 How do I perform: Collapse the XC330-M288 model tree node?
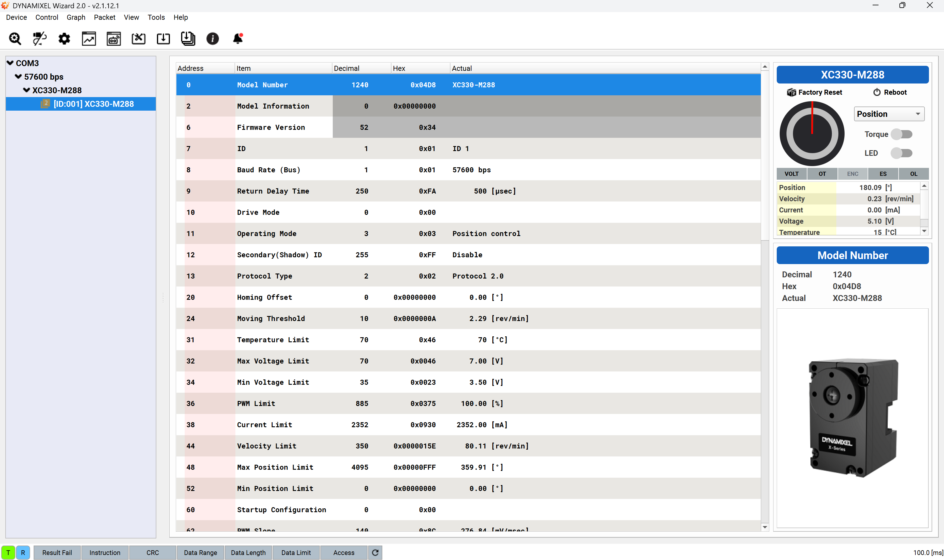[27, 90]
